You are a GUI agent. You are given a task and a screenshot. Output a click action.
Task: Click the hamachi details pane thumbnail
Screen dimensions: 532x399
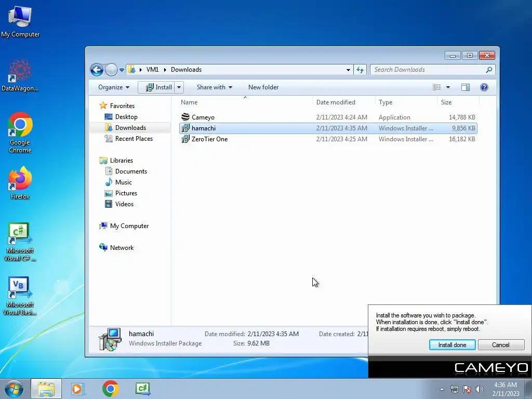[x=110, y=339]
